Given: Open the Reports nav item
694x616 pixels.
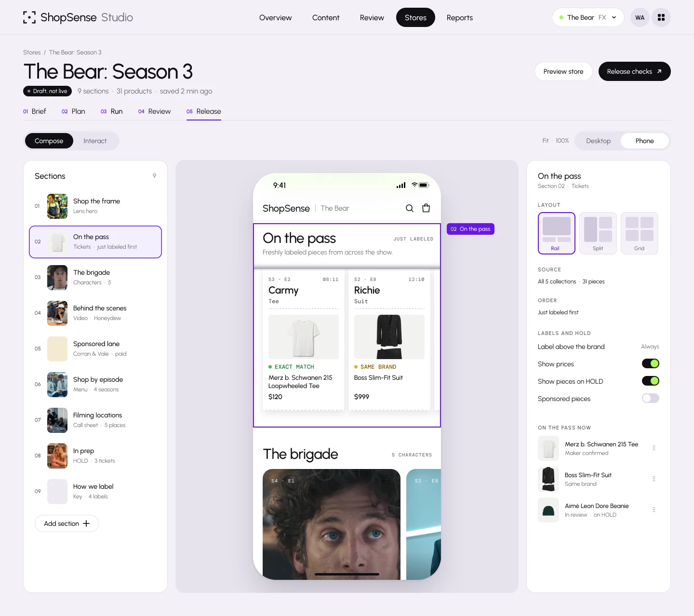Looking at the screenshot, I should tap(460, 17).
